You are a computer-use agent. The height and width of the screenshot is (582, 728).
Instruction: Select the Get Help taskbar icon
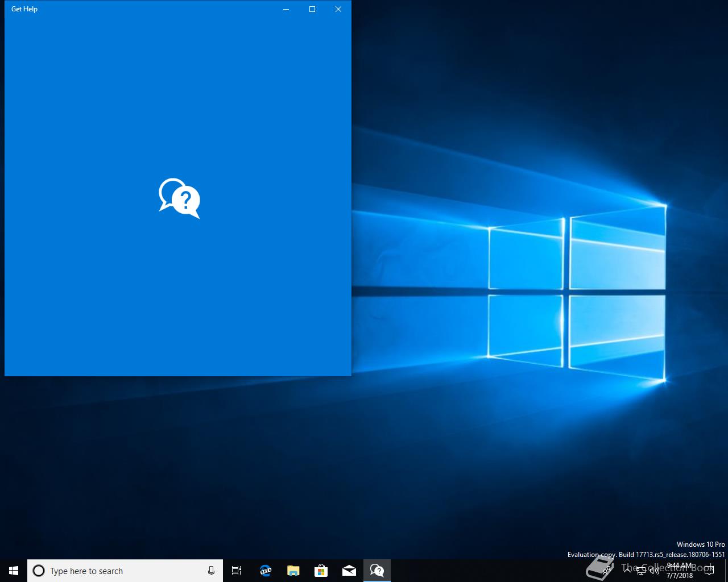click(377, 571)
